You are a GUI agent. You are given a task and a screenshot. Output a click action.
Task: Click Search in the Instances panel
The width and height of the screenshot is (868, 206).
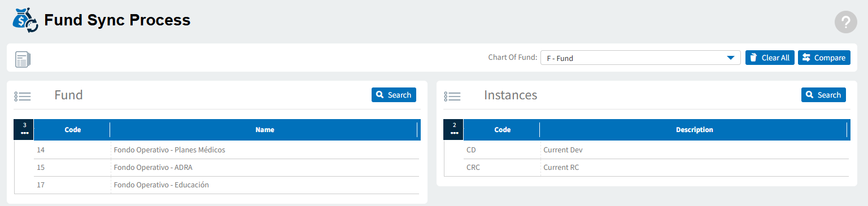(x=823, y=95)
